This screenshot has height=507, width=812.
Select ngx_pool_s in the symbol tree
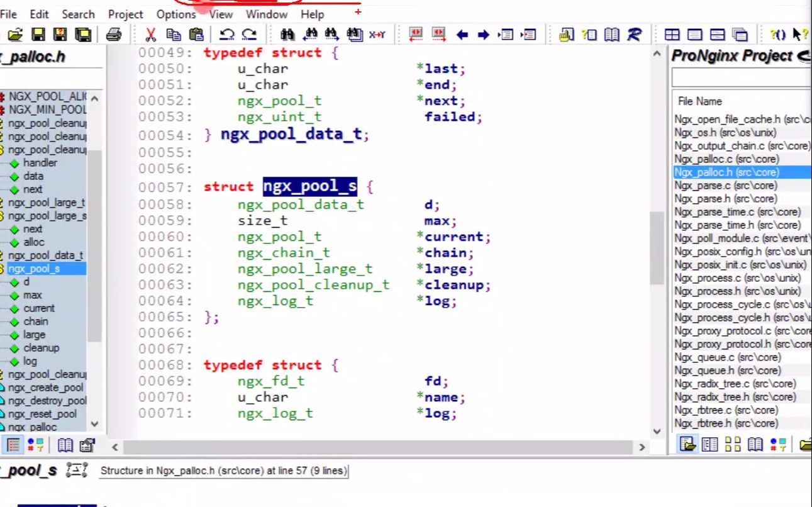click(34, 269)
